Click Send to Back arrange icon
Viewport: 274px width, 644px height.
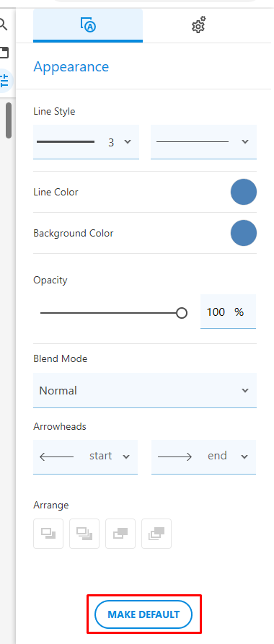click(x=156, y=534)
